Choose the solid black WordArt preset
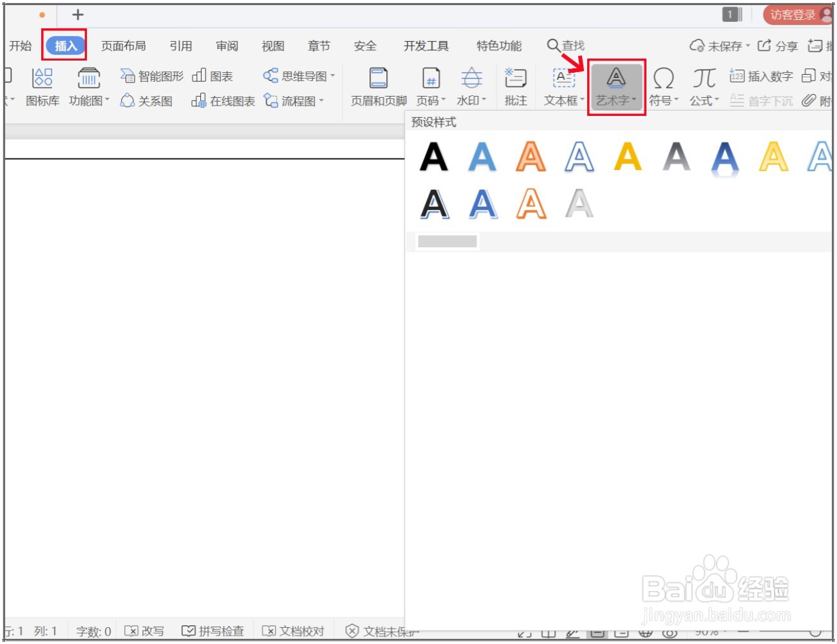Image resolution: width=837 pixels, height=644 pixels. click(433, 156)
